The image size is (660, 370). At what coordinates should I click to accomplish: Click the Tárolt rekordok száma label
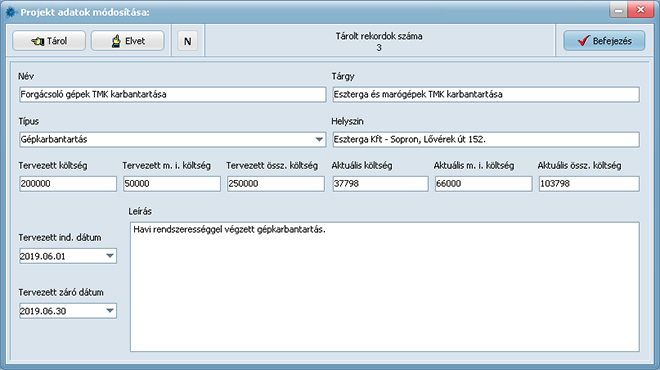pos(379,36)
